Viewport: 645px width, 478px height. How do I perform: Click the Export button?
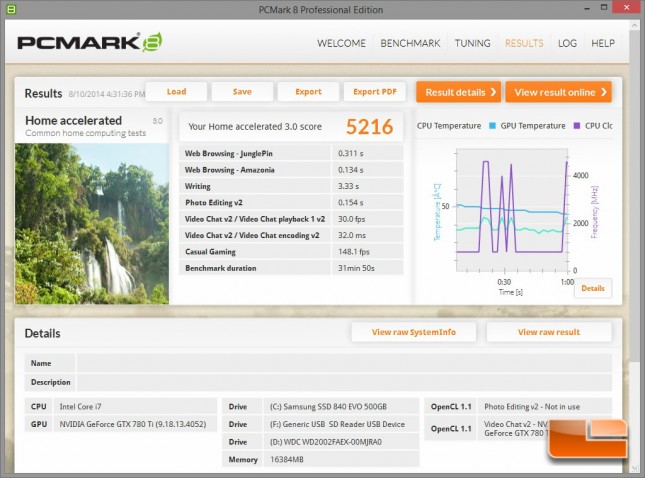pyautogui.click(x=309, y=92)
